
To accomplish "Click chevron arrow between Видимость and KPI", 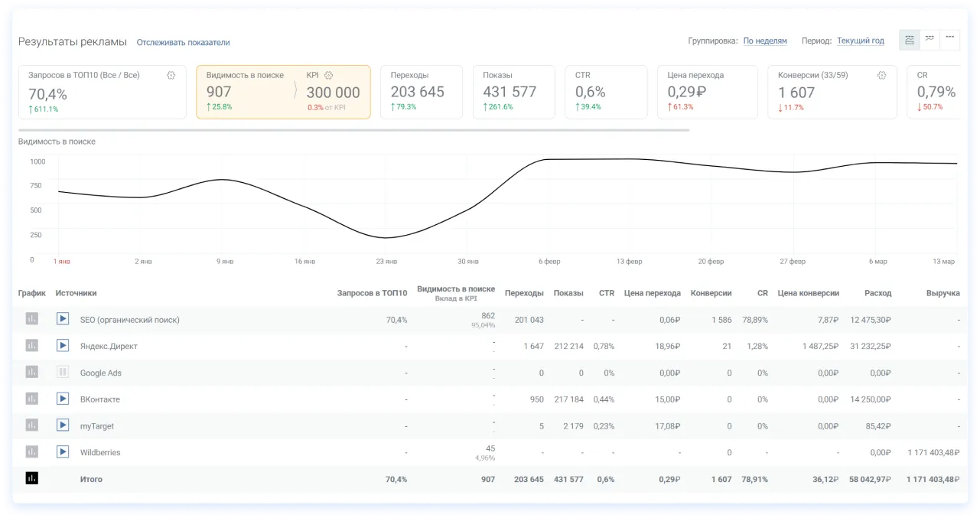I will tap(296, 90).
